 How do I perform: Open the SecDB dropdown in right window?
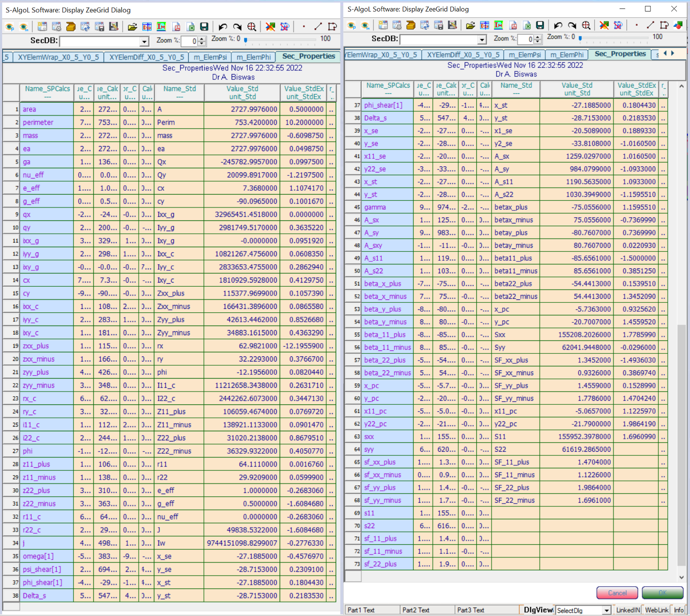click(x=481, y=40)
